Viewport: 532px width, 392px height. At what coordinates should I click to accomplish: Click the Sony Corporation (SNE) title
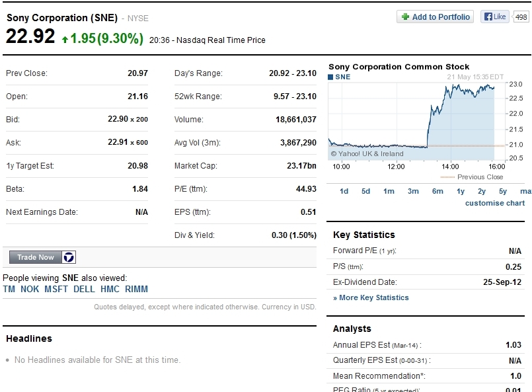click(x=62, y=18)
